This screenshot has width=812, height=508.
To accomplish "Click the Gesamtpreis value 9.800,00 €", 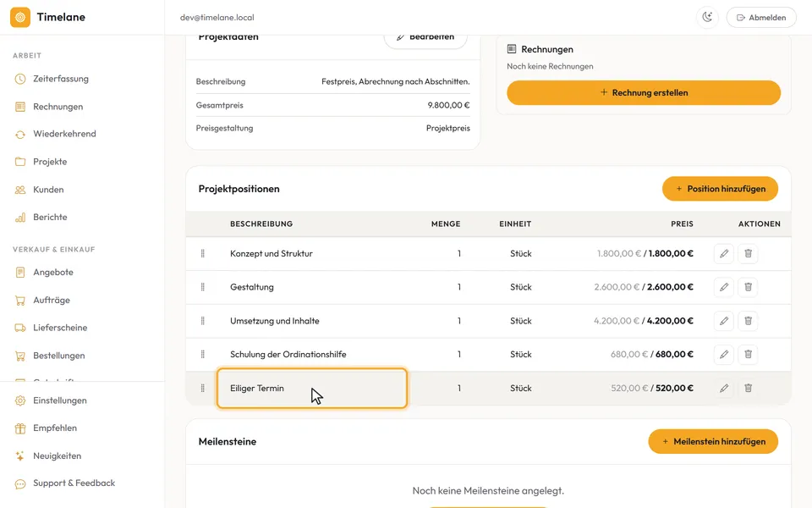I will point(448,105).
